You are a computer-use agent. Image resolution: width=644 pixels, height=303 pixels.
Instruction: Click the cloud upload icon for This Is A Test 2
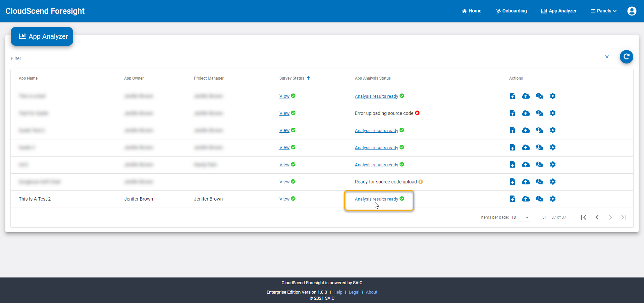(x=526, y=199)
